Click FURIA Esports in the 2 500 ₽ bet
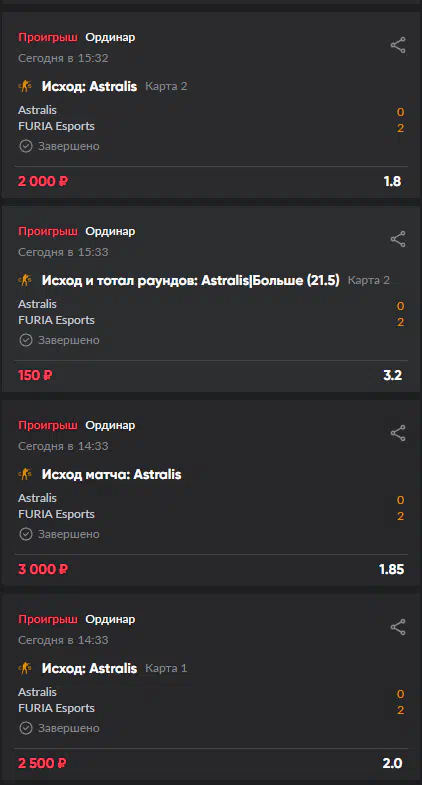 [x=56, y=708]
